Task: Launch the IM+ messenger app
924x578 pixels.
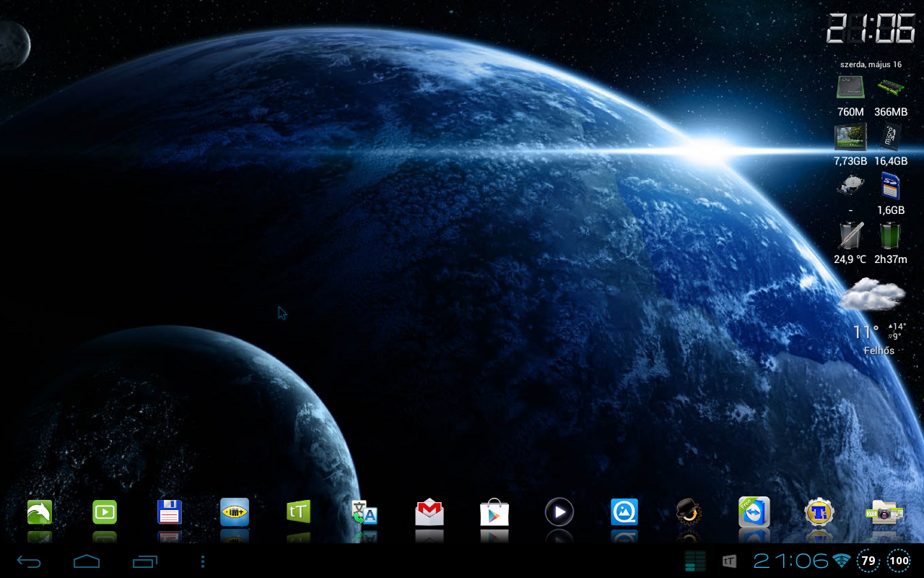Action: click(x=235, y=512)
